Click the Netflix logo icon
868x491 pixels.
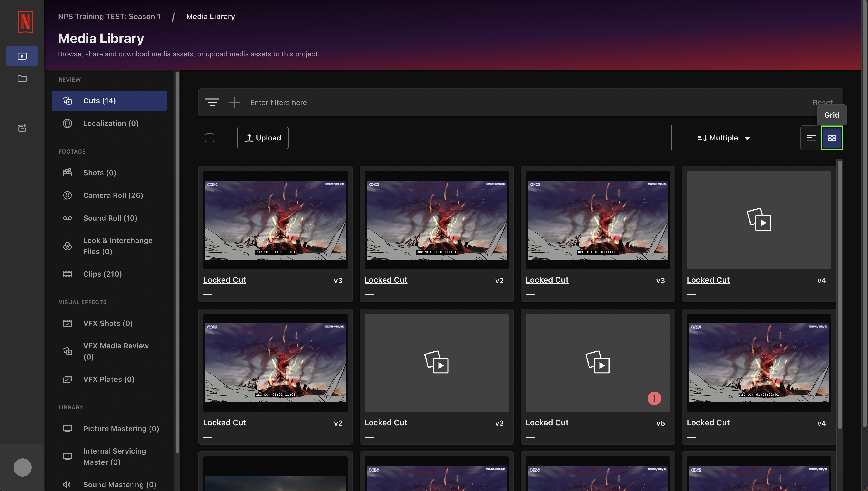(x=26, y=22)
